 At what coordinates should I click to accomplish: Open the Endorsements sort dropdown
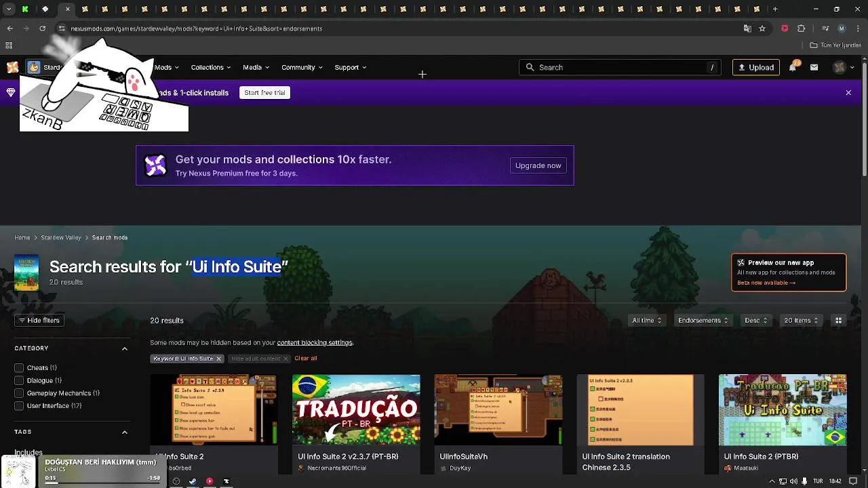(703, 321)
